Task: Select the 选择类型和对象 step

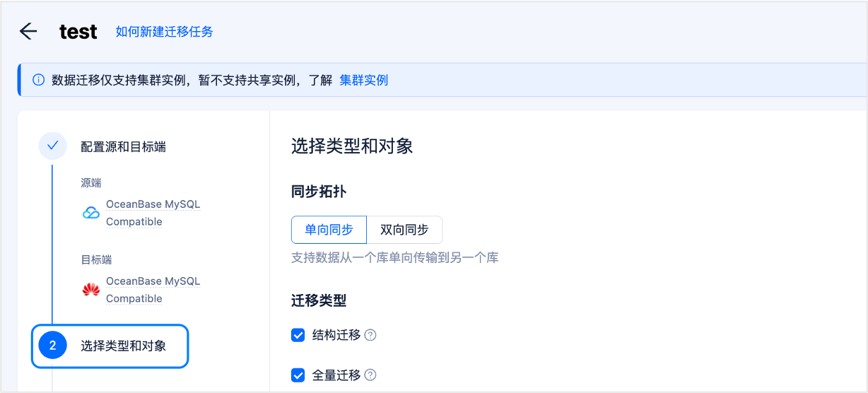Action: click(110, 346)
